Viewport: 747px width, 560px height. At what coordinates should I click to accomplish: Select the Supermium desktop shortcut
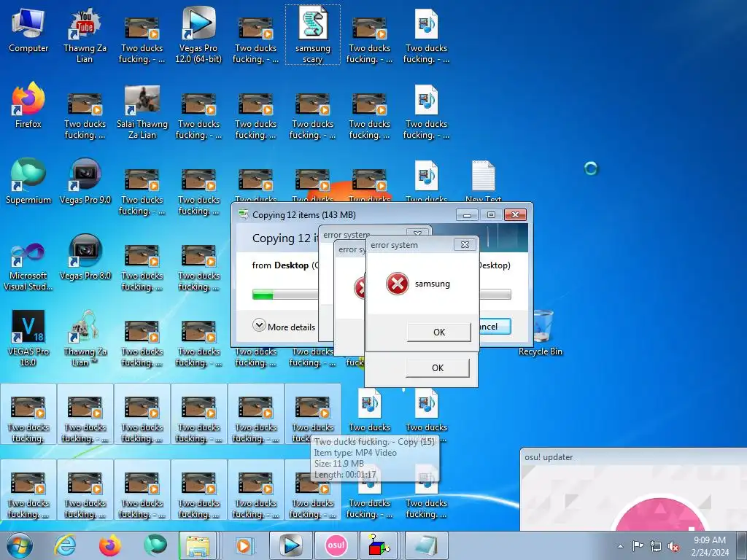pyautogui.click(x=28, y=182)
